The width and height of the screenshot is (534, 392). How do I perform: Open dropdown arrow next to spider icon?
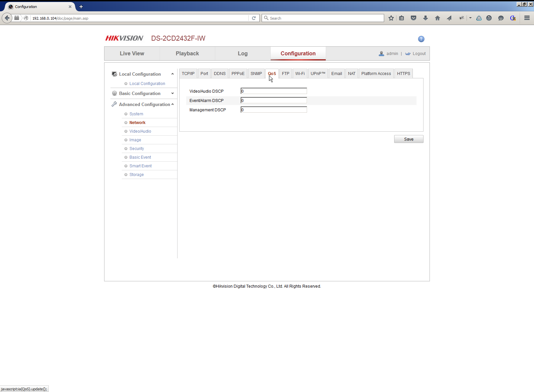coord(470,18)
